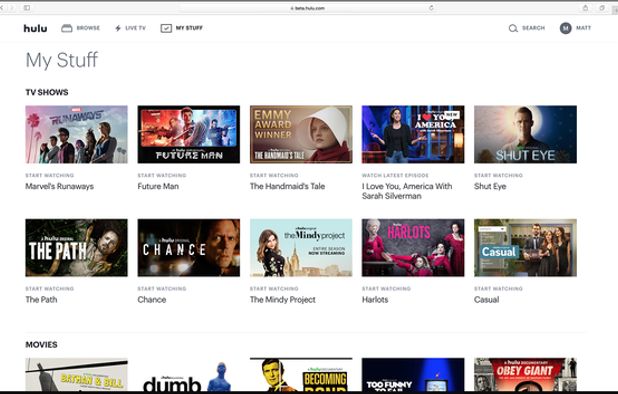
Task: Click the M profile avatar
Action: (x=566, y=28)
